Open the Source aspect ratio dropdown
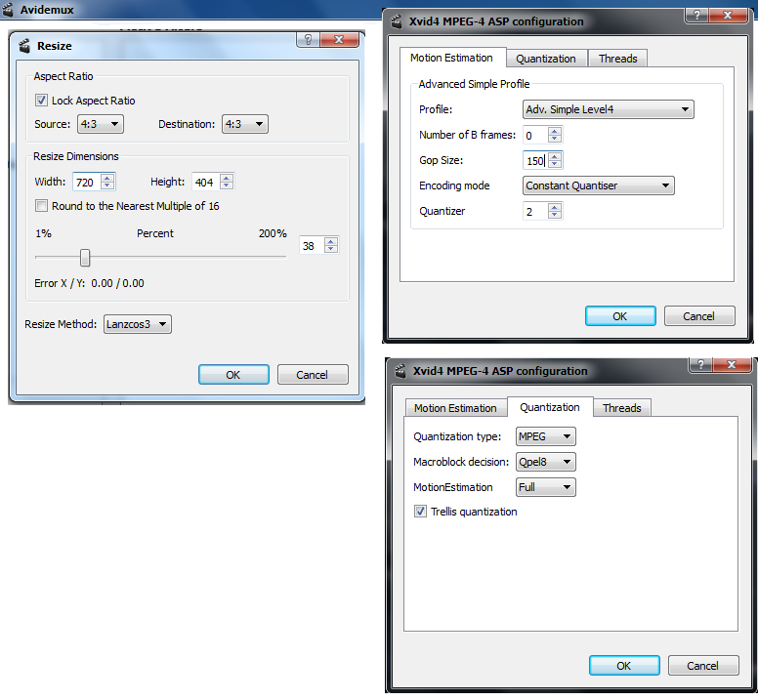Image resolution: width=758 pixels, height=700 pixels. [x=101, y=124]
